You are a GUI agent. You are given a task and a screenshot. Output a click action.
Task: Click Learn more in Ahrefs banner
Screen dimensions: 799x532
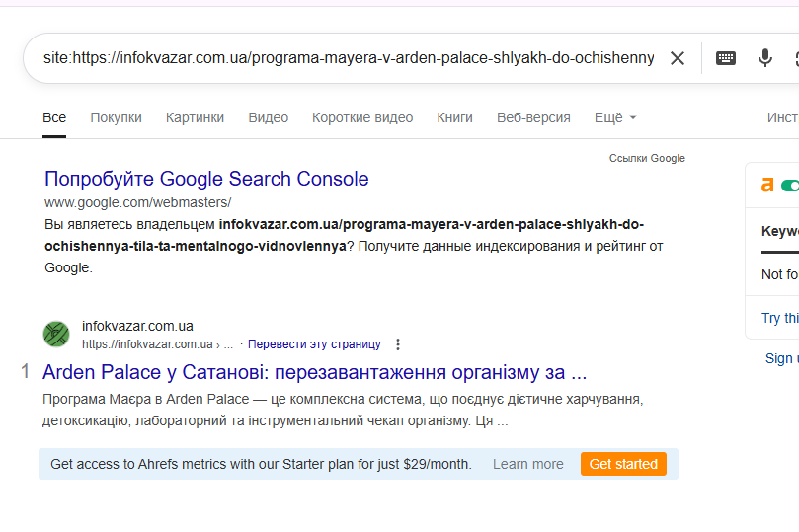528,464
